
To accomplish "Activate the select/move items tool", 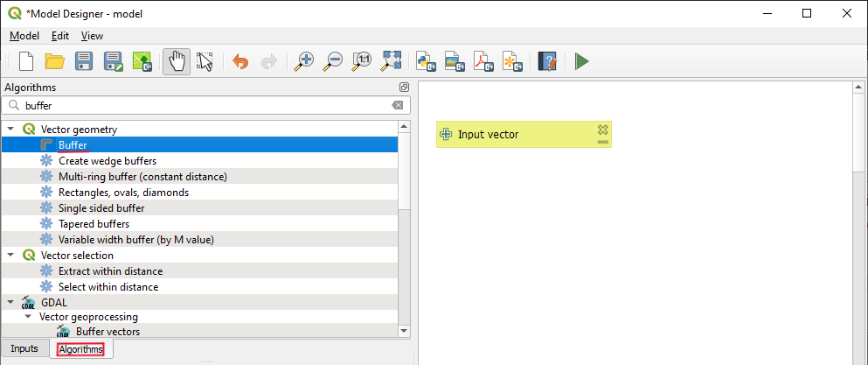I will click(x=205, y=61).
